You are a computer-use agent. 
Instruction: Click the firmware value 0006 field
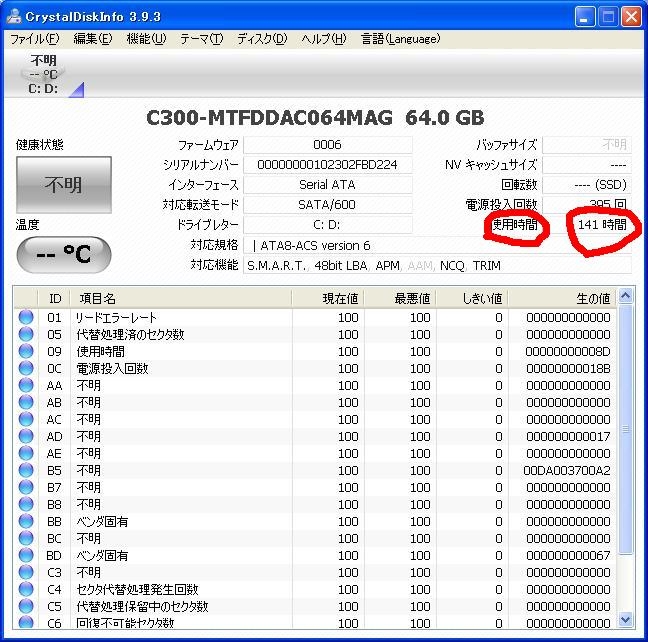tap(328, 145)
